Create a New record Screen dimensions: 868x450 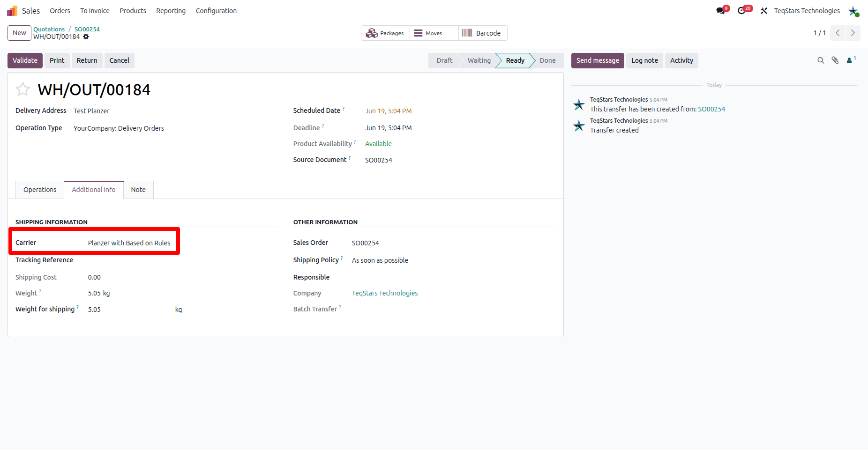pos(19,33)
